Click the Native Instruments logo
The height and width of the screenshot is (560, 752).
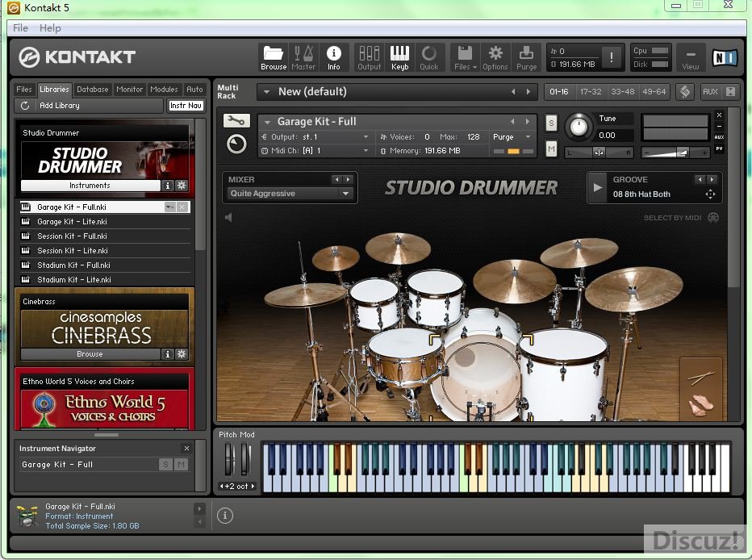tap(725, 57)
